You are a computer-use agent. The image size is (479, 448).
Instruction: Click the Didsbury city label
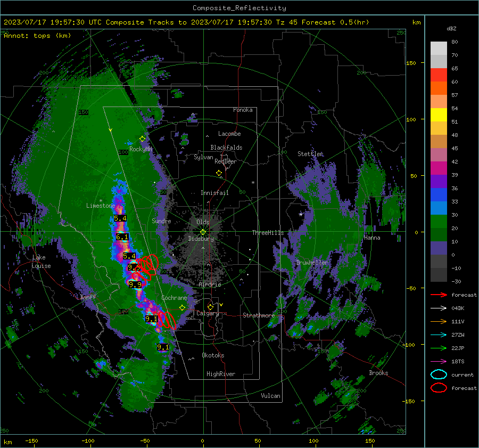(201, 239)
